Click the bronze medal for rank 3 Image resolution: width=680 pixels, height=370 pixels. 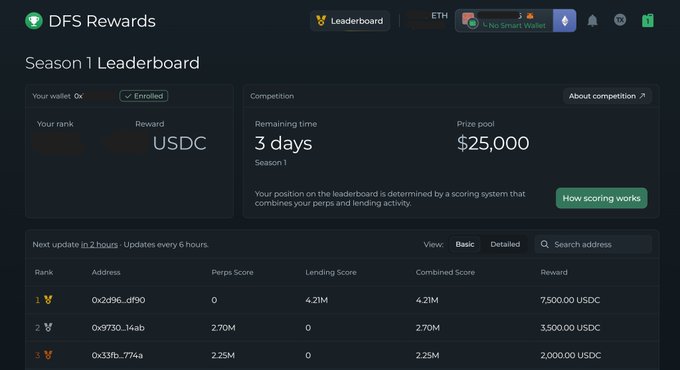pos(48,355)
